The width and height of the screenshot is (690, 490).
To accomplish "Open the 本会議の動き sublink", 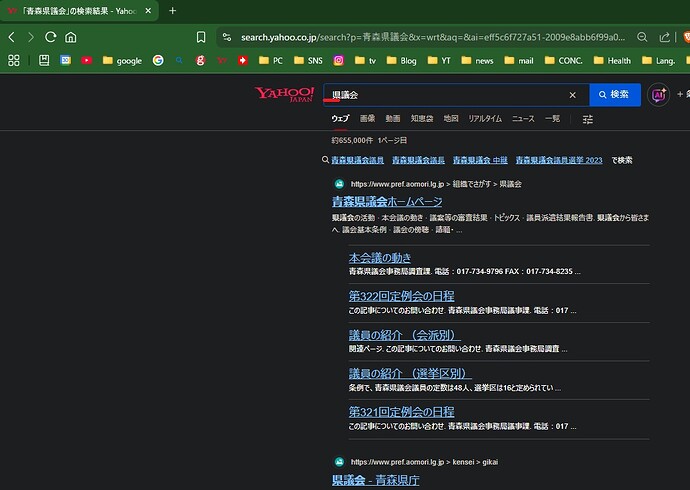I will pos(380,258).
